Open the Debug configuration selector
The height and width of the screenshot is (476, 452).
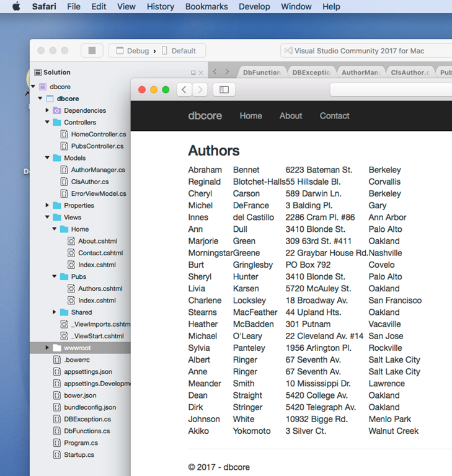[138, 51]
